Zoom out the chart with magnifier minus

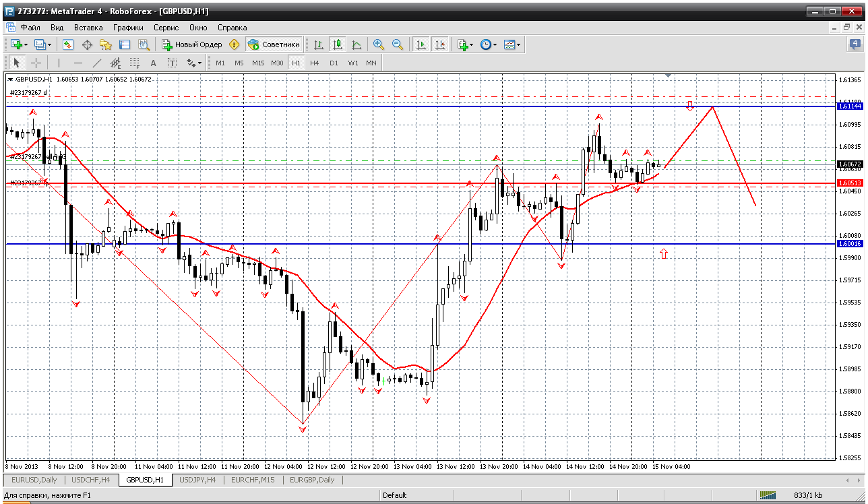398,44
